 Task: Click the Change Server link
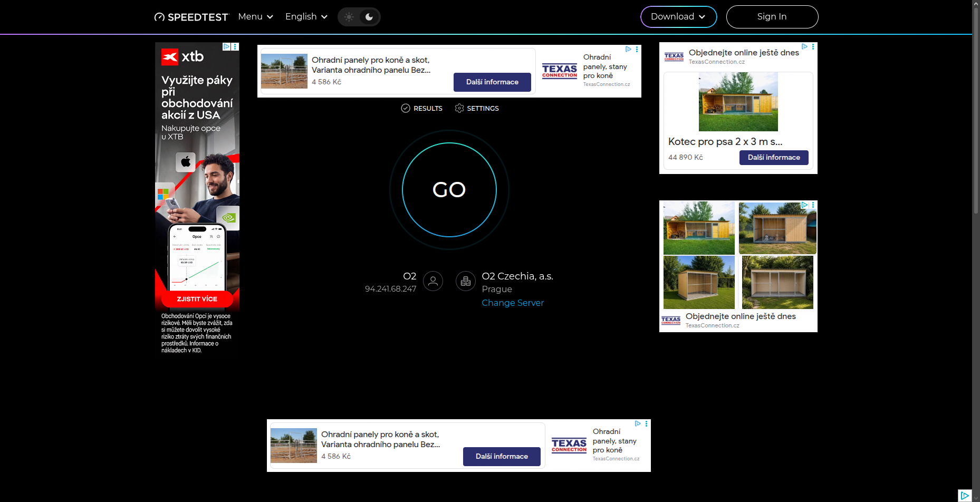[x=513, y=303]
